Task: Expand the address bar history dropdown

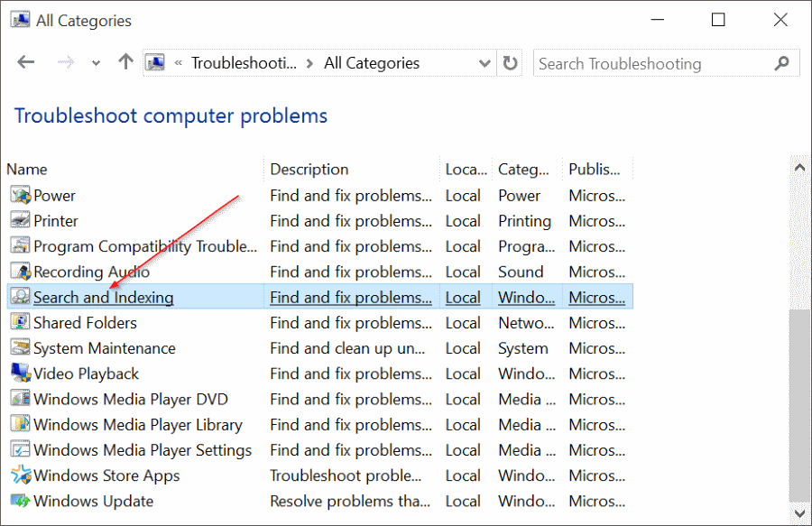Action: (x=484, y=63)
